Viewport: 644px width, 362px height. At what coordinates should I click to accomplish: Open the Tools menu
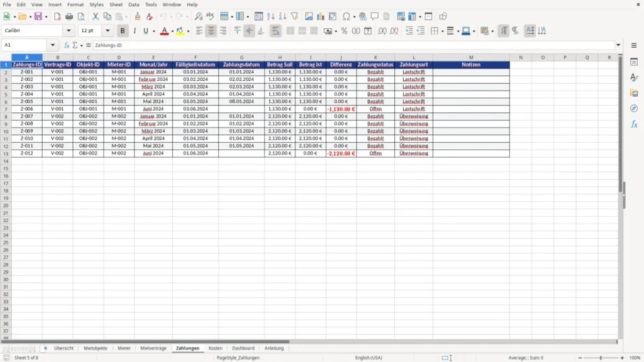point(151,4)
